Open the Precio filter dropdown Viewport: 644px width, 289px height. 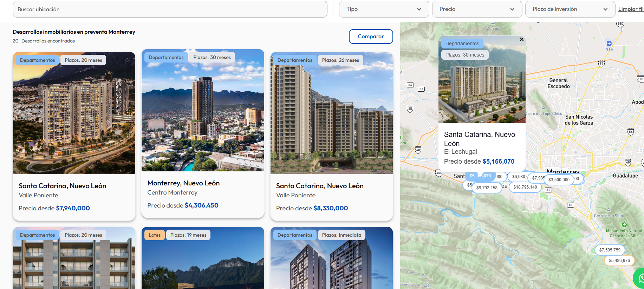coord(477,9)
